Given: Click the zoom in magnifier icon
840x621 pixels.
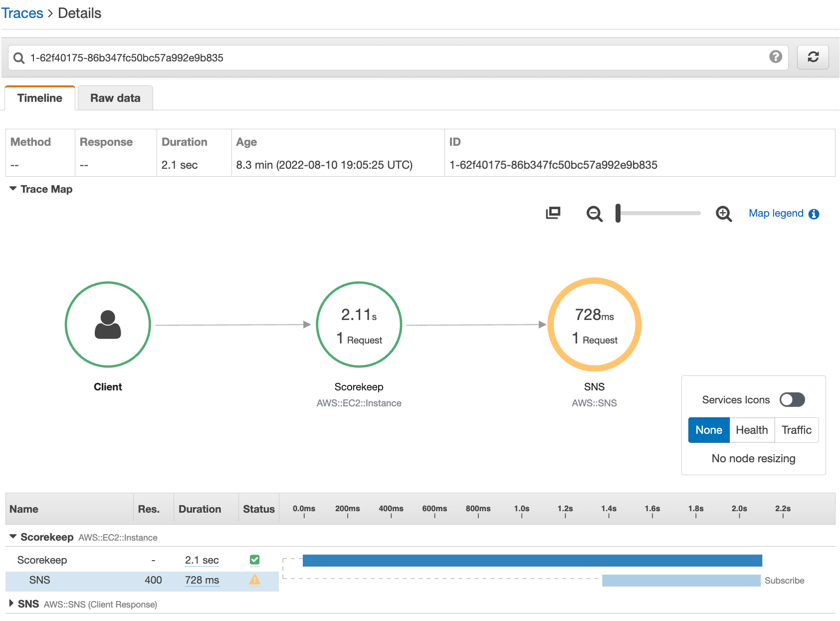Looking at the screenshot, I should [723, 214].
